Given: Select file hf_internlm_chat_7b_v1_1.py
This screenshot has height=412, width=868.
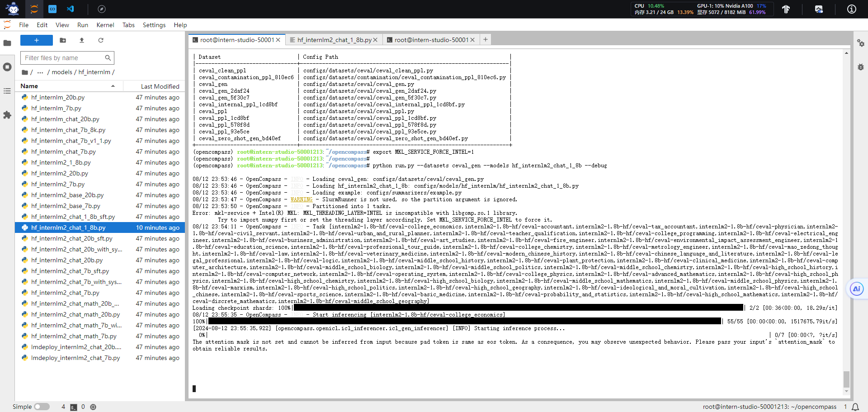Looking at the screenshot, I should (100, 141).
